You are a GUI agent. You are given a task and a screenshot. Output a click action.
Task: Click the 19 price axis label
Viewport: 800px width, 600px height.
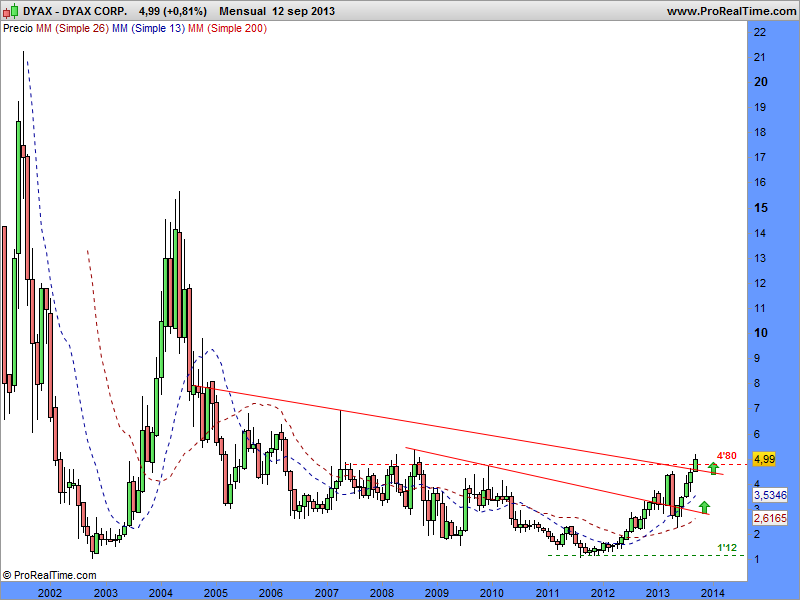[760, 107]
